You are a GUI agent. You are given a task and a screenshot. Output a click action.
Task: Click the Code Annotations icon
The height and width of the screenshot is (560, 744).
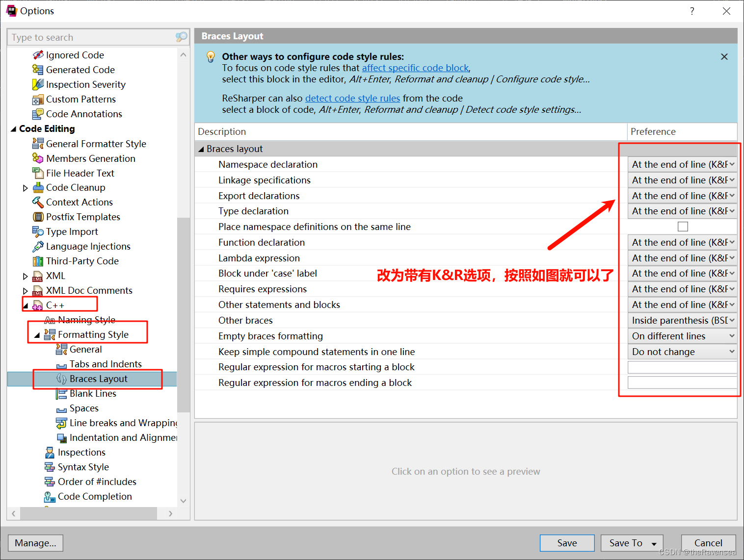[38, 114]
